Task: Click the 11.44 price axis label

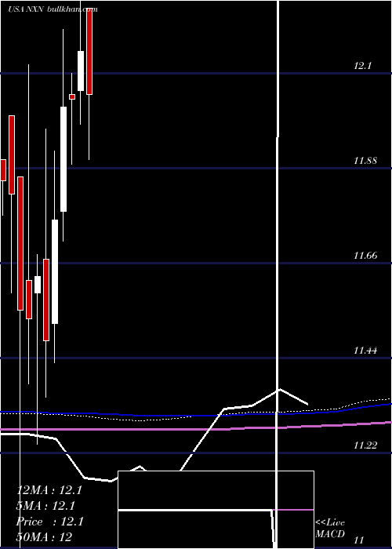Action: [x=365, y=350]
